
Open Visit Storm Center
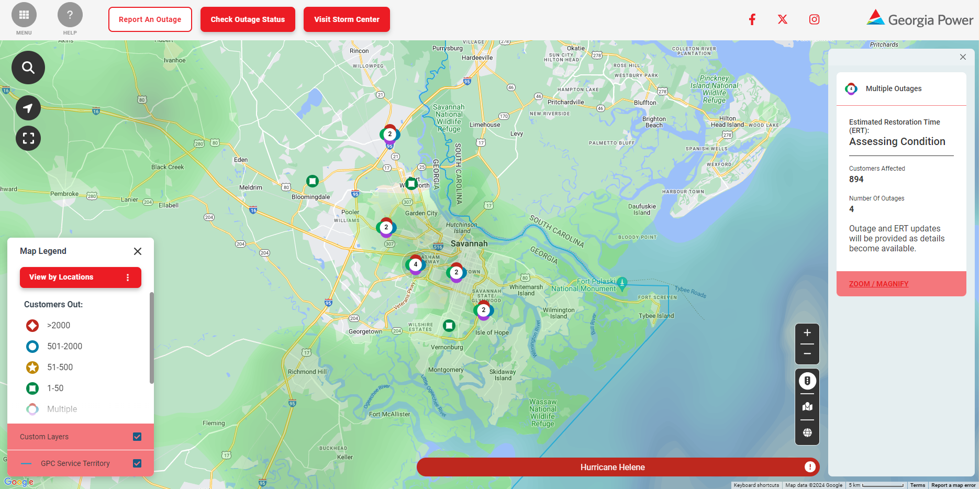(347, 19)
